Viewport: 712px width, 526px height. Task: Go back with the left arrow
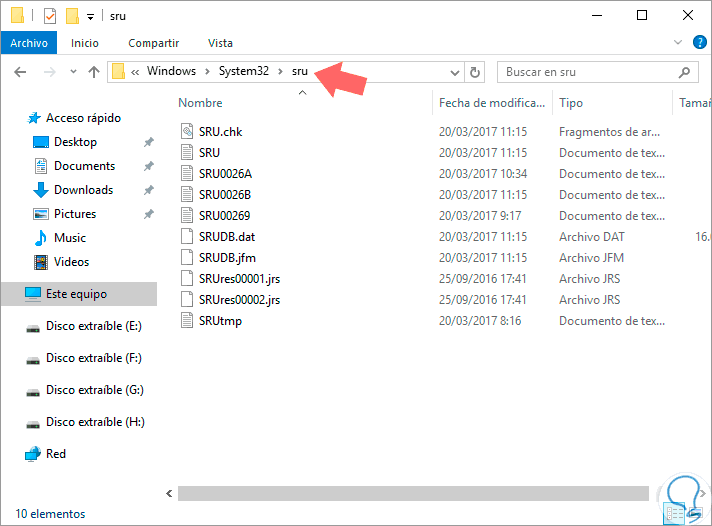(x=20, y=72)
